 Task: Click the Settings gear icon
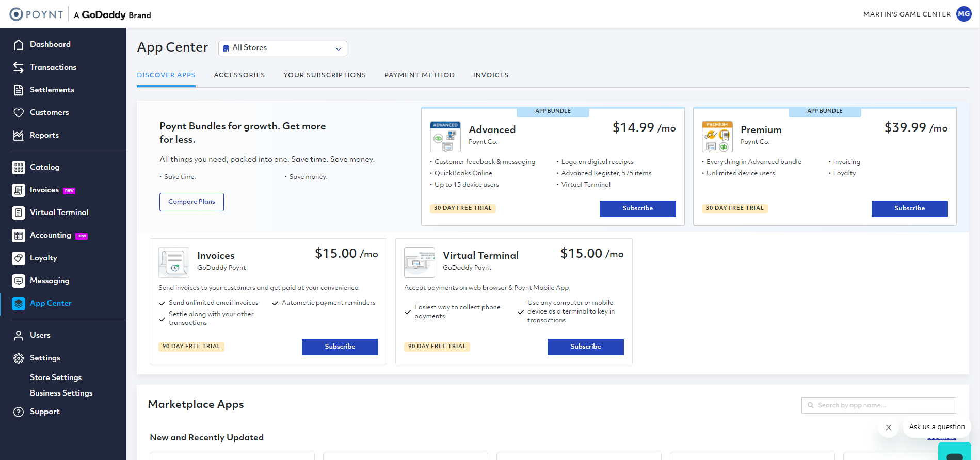(19, 358)
